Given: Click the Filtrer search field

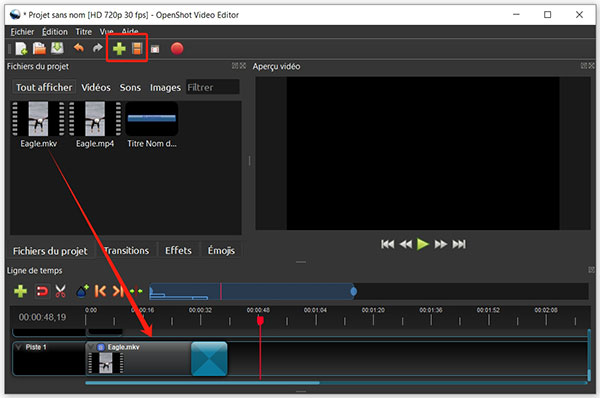Looking at the screenshot, I should (x=213, y=87).
